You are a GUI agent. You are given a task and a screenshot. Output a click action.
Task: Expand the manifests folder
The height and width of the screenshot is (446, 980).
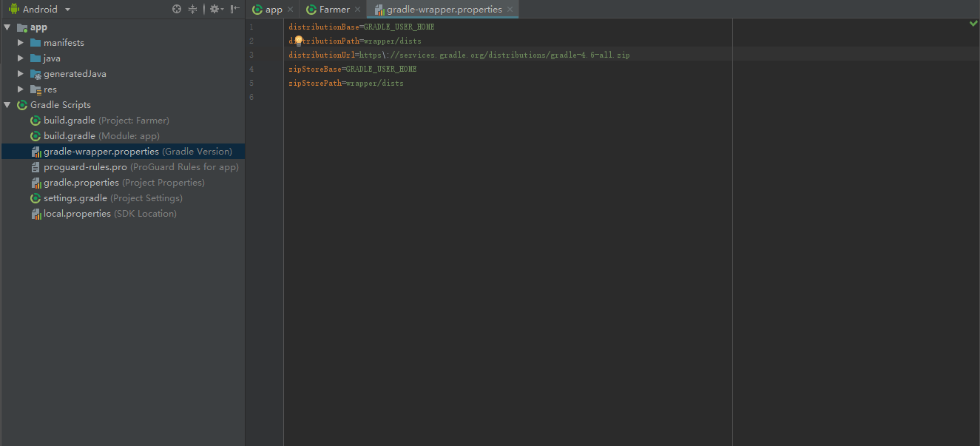(x=21, y=42)
